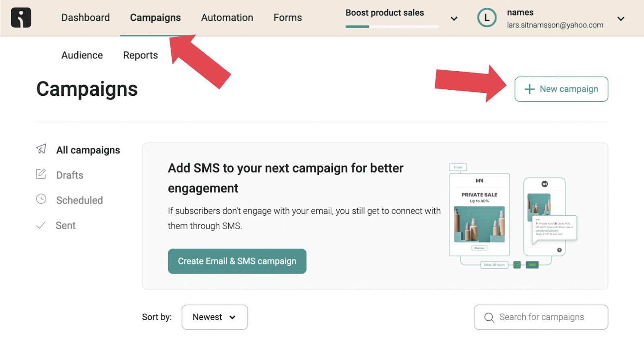644x348 pixels.
Task: Select the Audience tab
Action: [82, 55]
